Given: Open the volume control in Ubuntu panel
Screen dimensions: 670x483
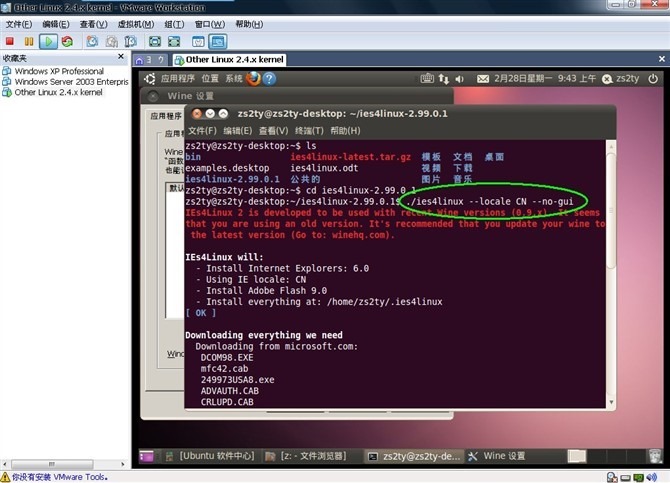Looking at the screenshot, I should 460,79.
